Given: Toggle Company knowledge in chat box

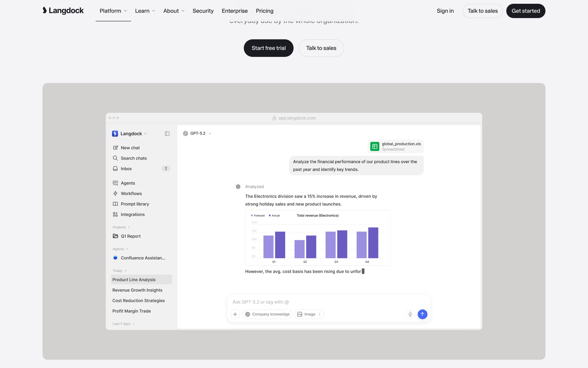Looking at the screenshot, I should [x=268, y=314].
